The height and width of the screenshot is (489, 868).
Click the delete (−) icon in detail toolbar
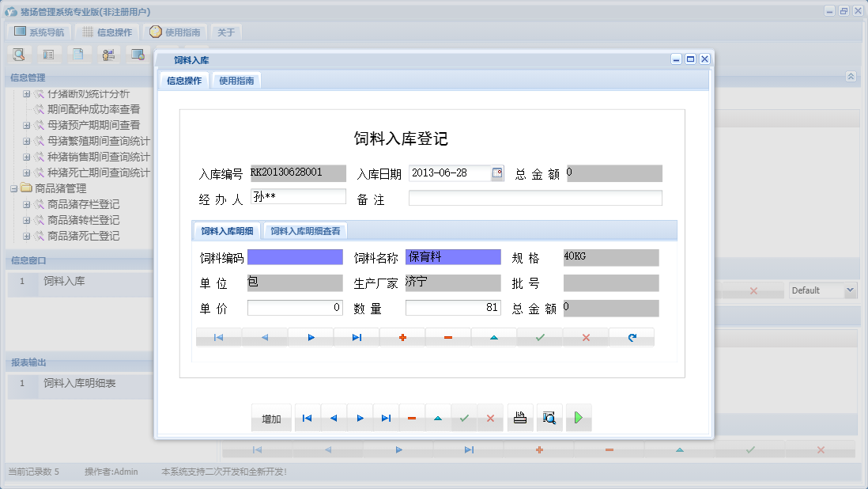pyautogui.click(x=448, y=336)
